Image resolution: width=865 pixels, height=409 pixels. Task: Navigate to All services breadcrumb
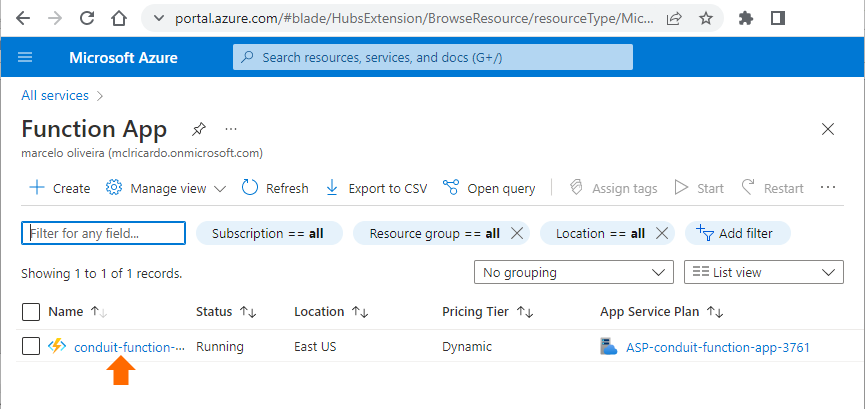pyautogui.click(x=55, y=95)
